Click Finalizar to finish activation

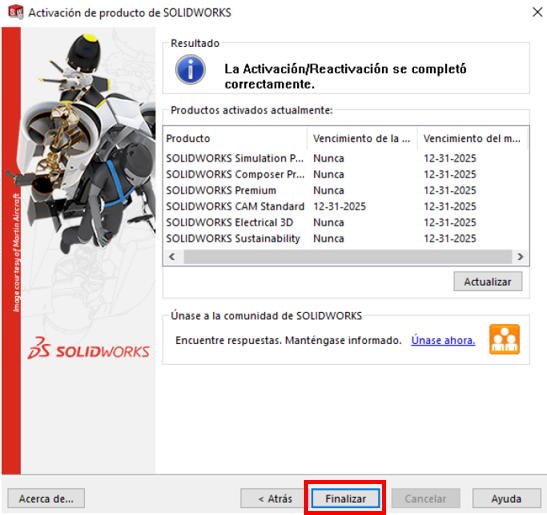click(345, 499)
